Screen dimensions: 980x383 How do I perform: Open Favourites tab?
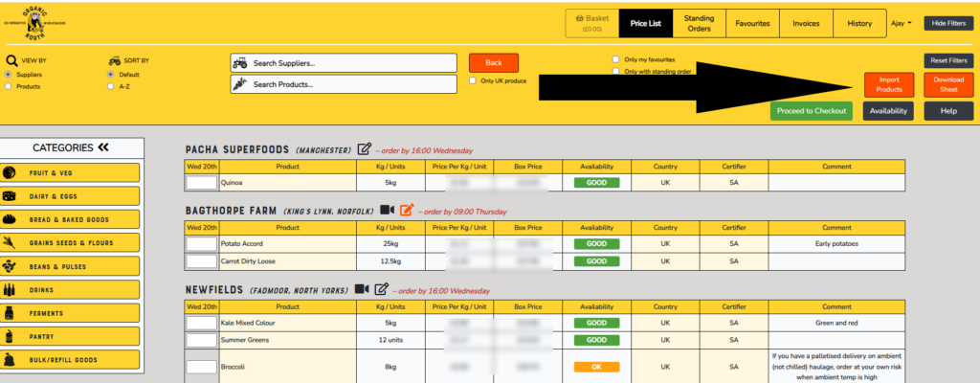[x=752, y=23]
